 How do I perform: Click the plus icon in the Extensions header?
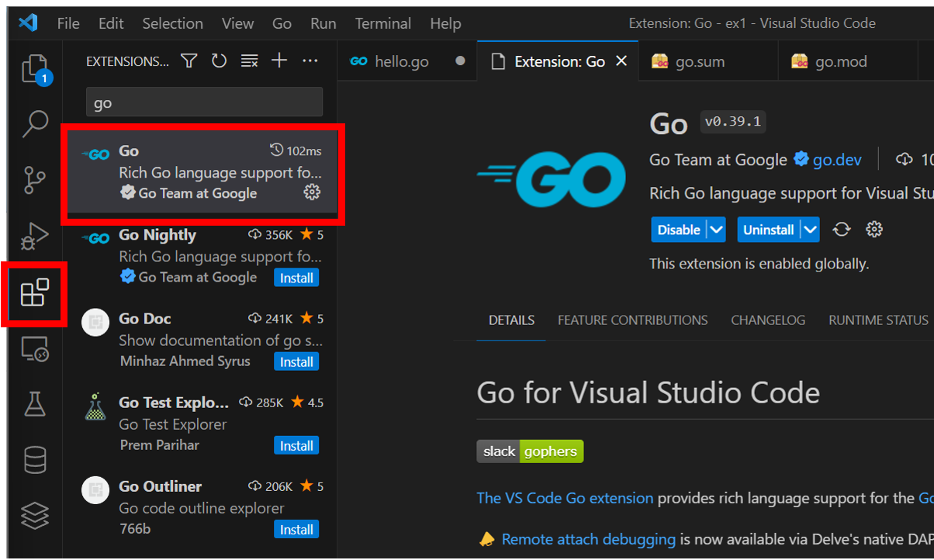pyautogui.click(x=279, y=61)
